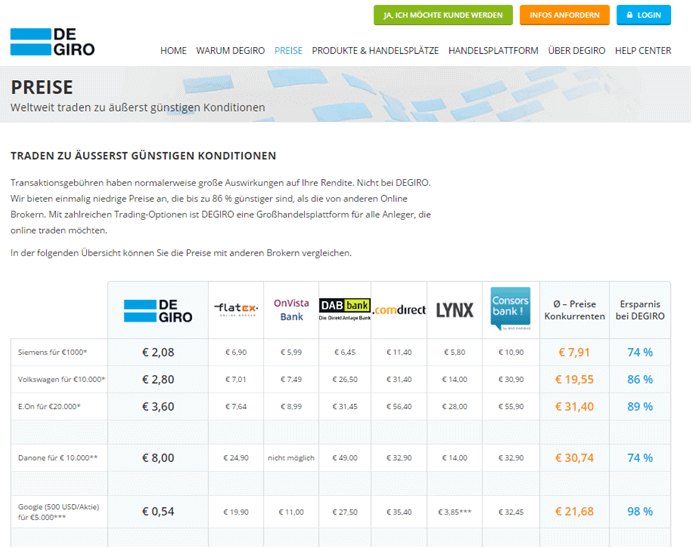
Task: Click 'nicht möglich' cell in Danone row
Action: pos(291,458)
